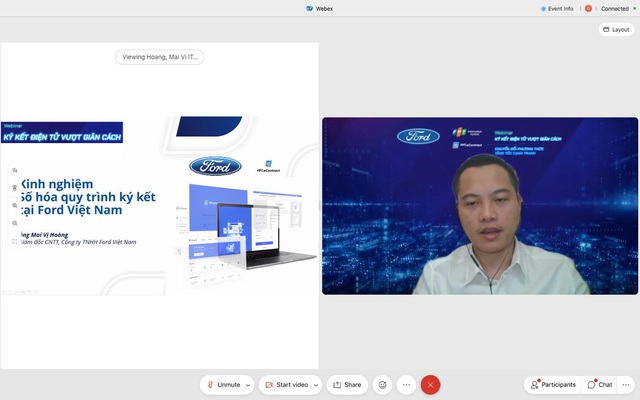
Task: Click the Share content button
Action: [347, 384]
